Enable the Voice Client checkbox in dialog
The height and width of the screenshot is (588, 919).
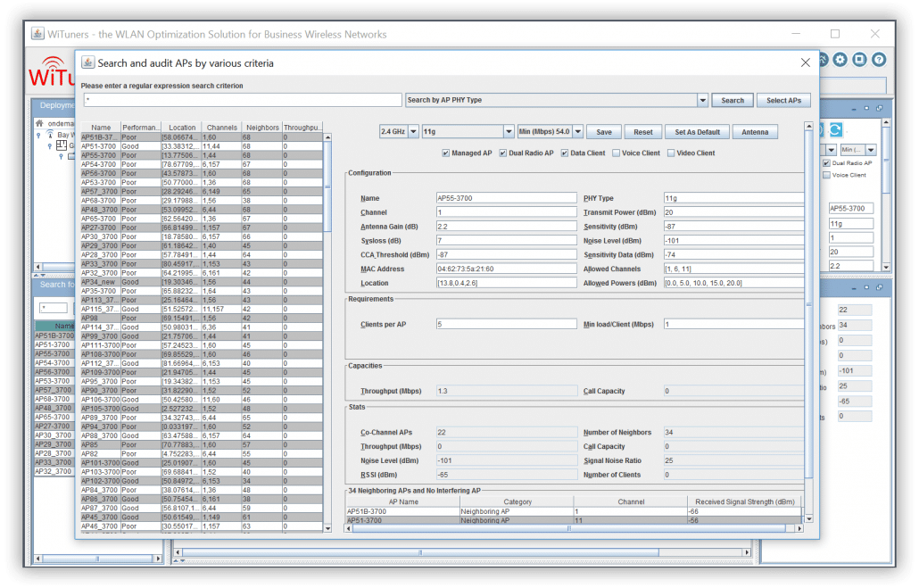[x=616, y=153]
